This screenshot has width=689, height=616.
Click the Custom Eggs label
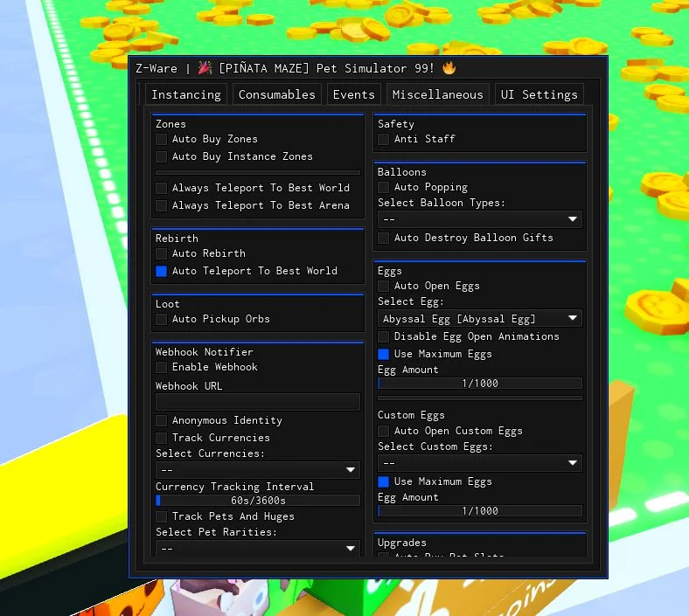pyautogui.click(x=411, y=415)
